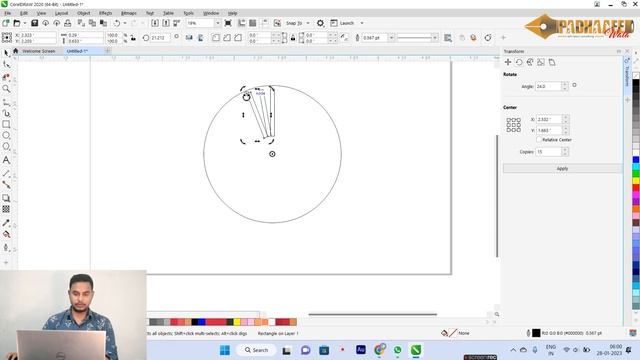Viewport: 640px width, 360px height.
Task: Click the Export icon in toolbar
Action: [166, 23]
